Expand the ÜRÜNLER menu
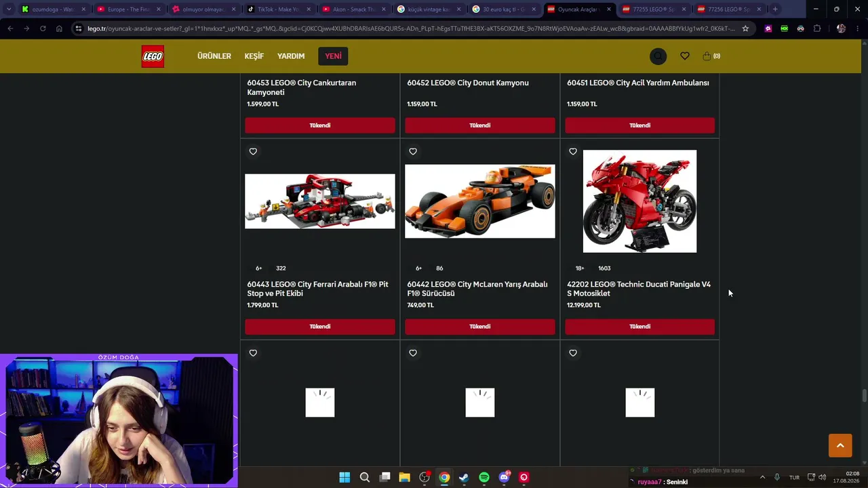 pyautogui.click(x=214, y=56)
